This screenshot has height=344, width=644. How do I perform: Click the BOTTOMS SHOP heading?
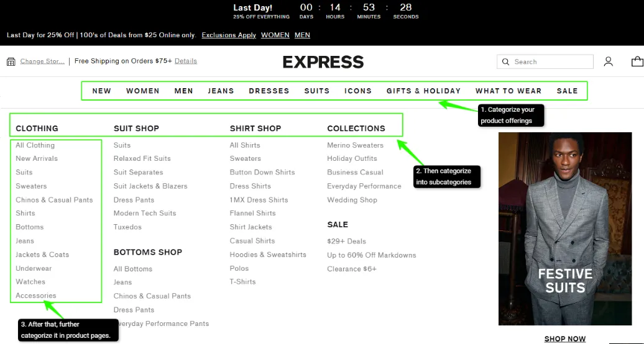click(x=148, y=252)
